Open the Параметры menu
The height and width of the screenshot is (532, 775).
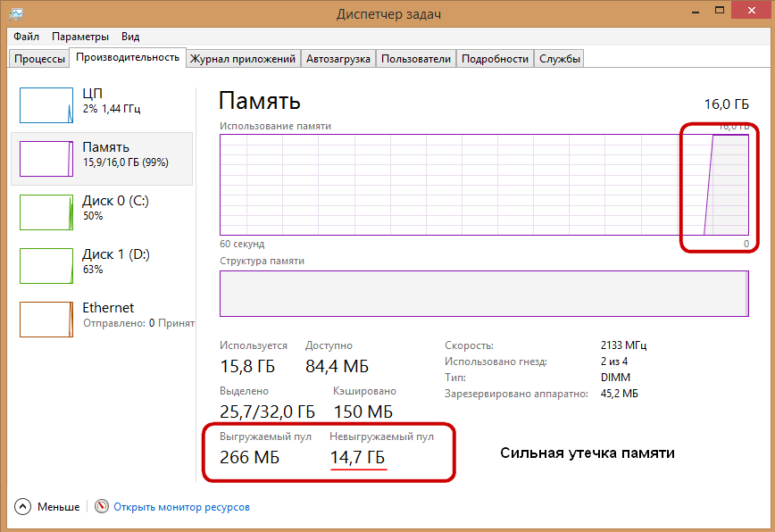[x=80, y=37]
